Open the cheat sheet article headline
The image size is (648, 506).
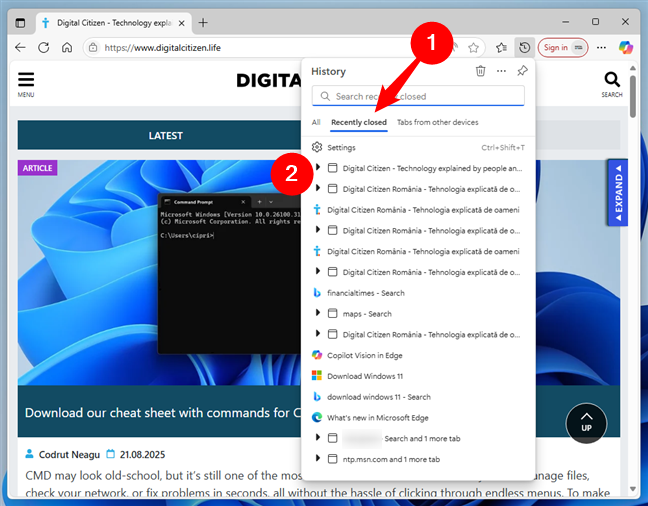[x=163, y=413]
